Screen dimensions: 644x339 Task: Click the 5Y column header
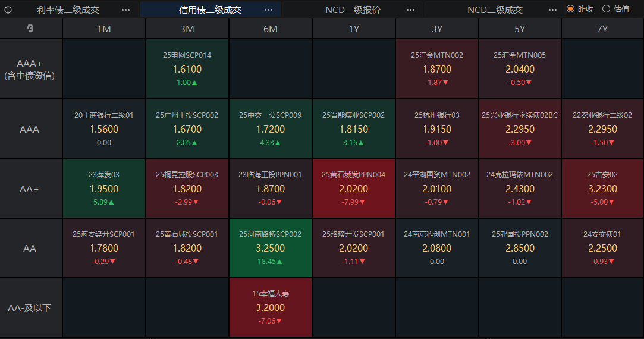click(520, 29)
